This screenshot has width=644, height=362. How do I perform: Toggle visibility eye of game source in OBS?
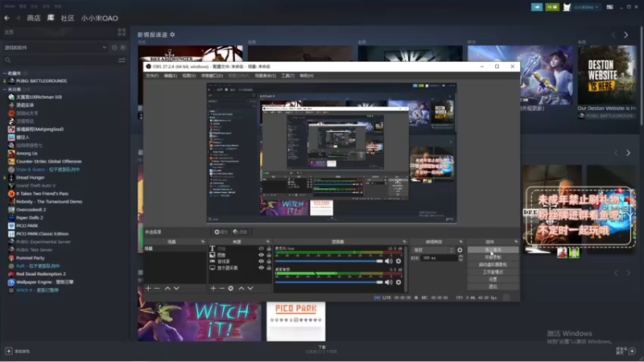(261, 261)
